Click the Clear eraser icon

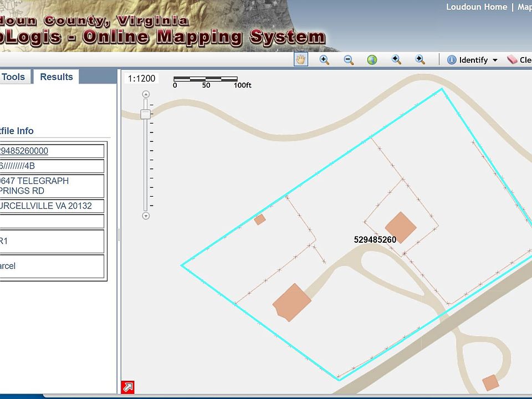pyautogui.click(x=511, y=60)
